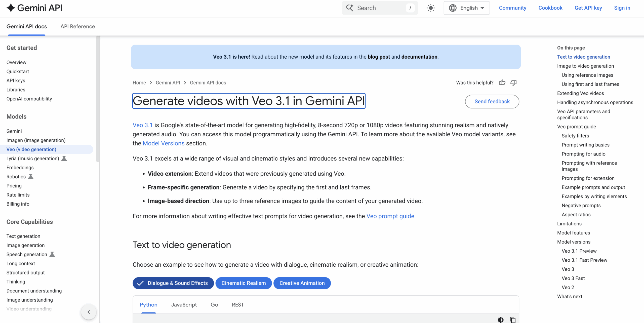Click breadcrumb chevron after Home
The height and width of the screenshot is (323, 644).
tap(151, 83)
